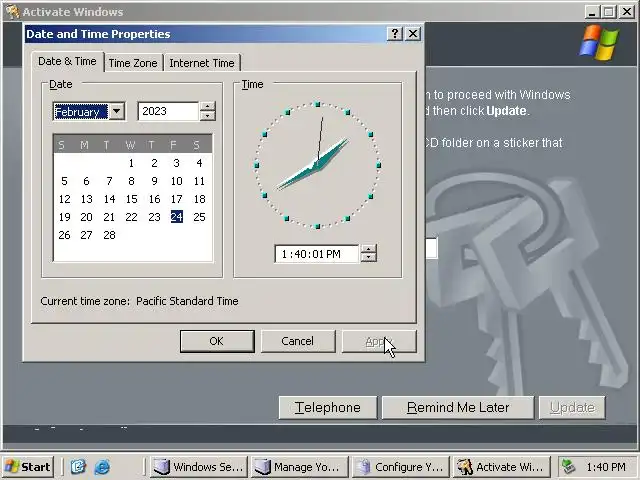Screen dimensions: 640x480
Task: Select calendar day 11
Action: [x=199, y=181]
